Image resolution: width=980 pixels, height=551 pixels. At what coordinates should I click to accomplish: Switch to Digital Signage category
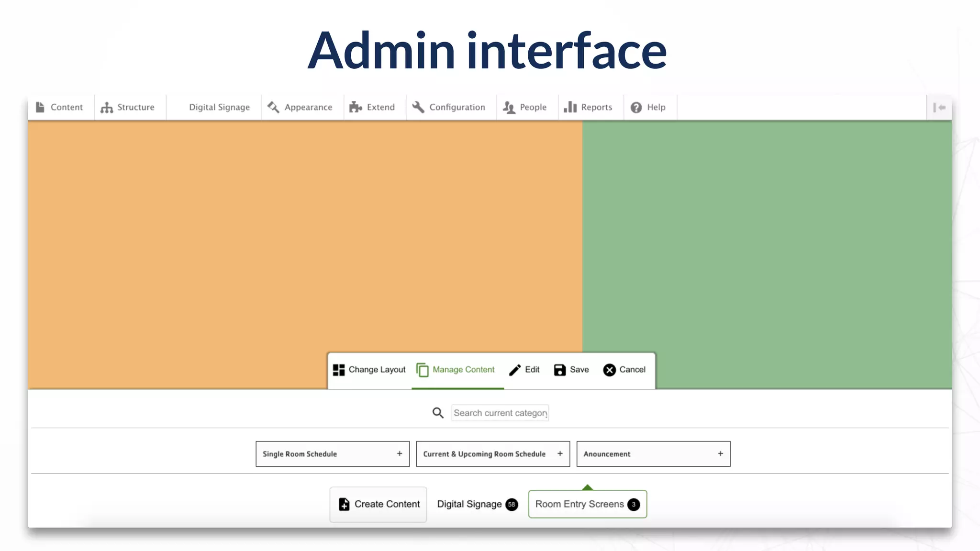point(478,504)
